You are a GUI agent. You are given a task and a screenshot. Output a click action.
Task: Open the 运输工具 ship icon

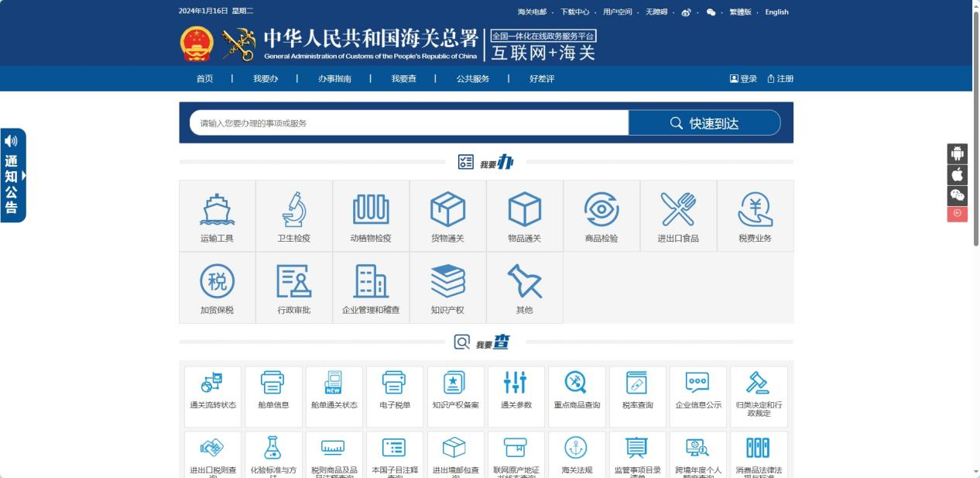[217, 209]
